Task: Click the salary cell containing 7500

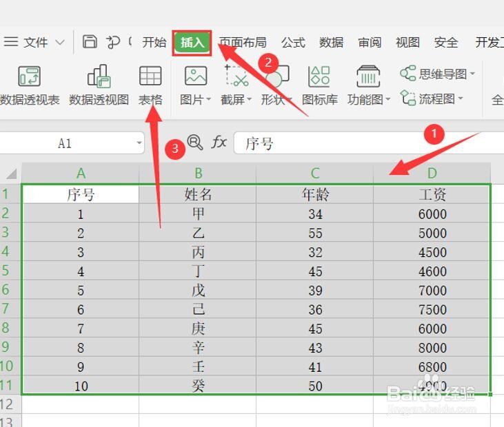Action: pos(432,309)
